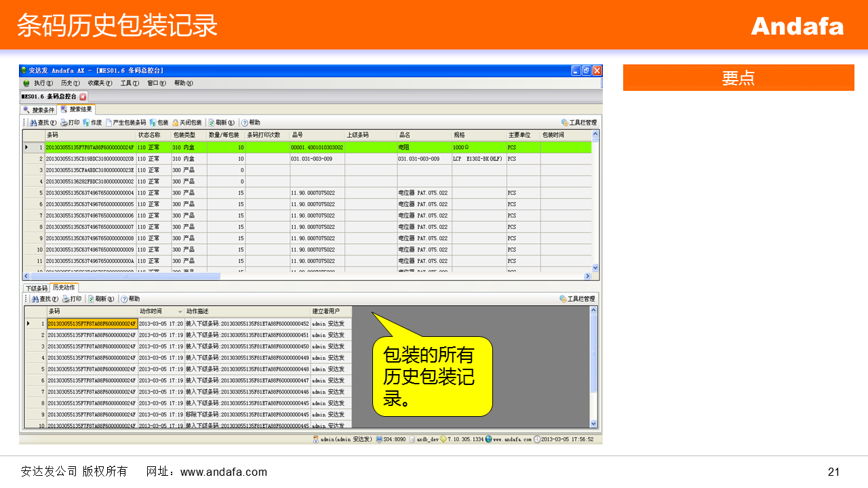Open the 动作时间 column sort dropdown arrow

180,312
